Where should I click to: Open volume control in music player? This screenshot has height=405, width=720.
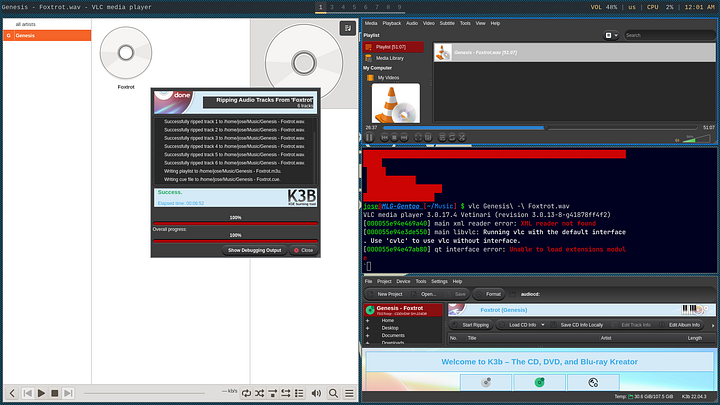(316, 394)
